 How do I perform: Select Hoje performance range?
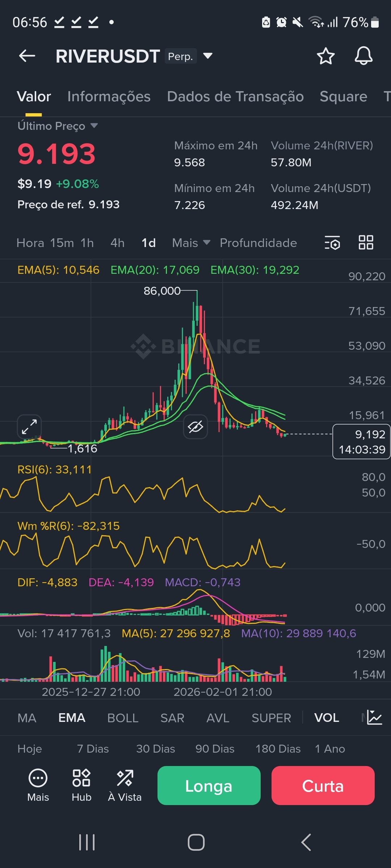[30, 749]
